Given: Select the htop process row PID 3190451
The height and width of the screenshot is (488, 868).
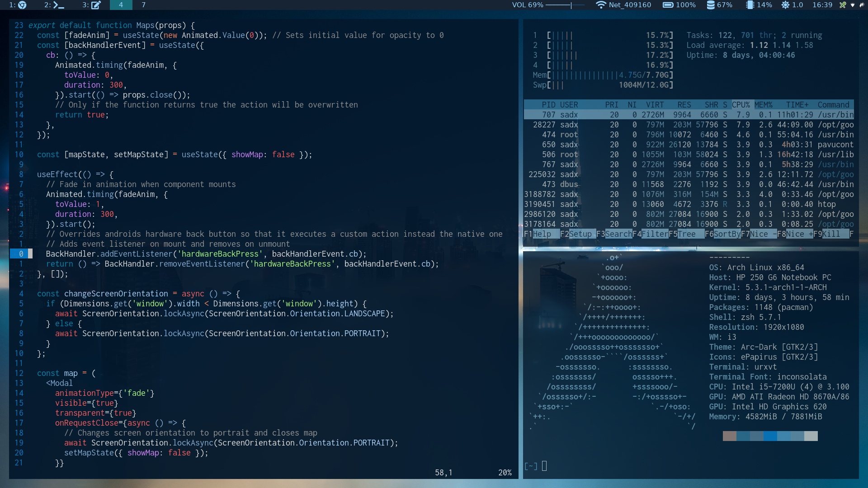Looking at the screenshot, I should pyautogui.click(x=689, y=204).
